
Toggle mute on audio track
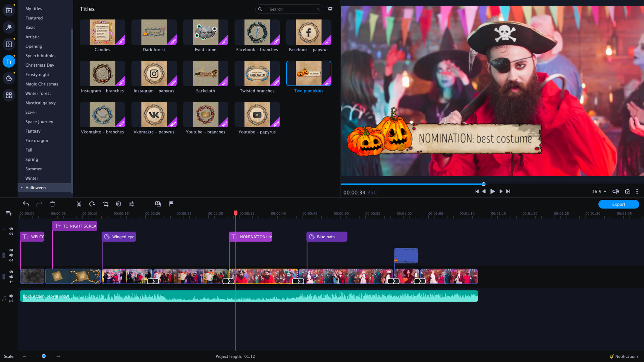(12, 294)
